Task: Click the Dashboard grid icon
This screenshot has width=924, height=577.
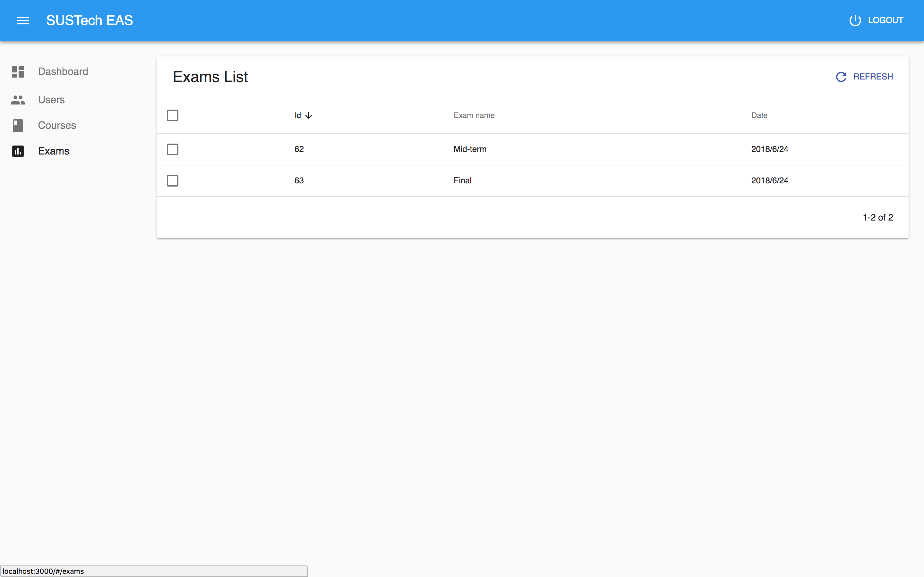Action: [18, 72]
